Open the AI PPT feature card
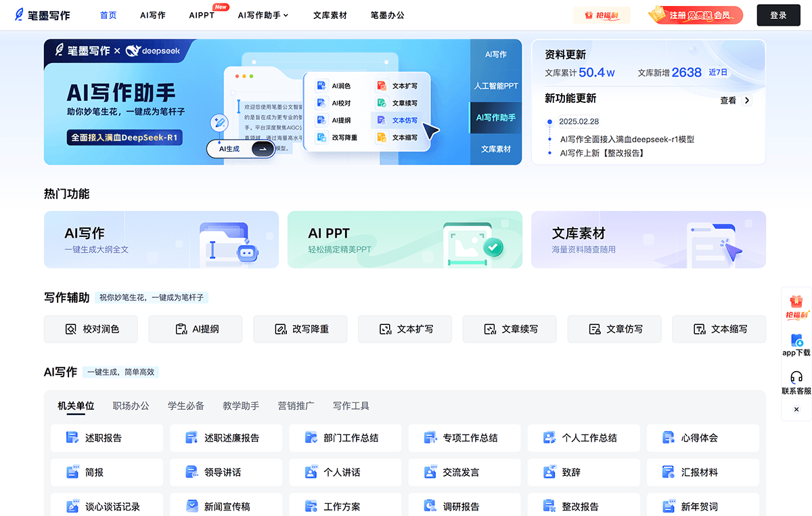Image resolution: width=812 pixels, height=516 pixels. (405, 240)
